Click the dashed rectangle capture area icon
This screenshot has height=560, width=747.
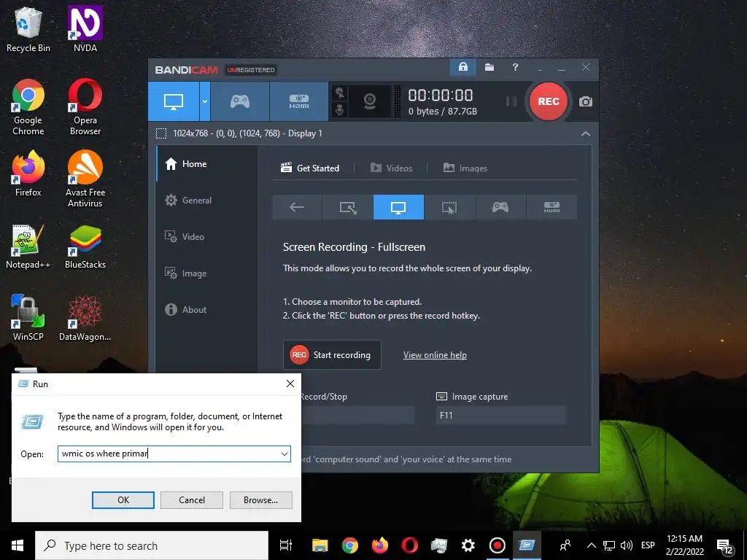161,133
